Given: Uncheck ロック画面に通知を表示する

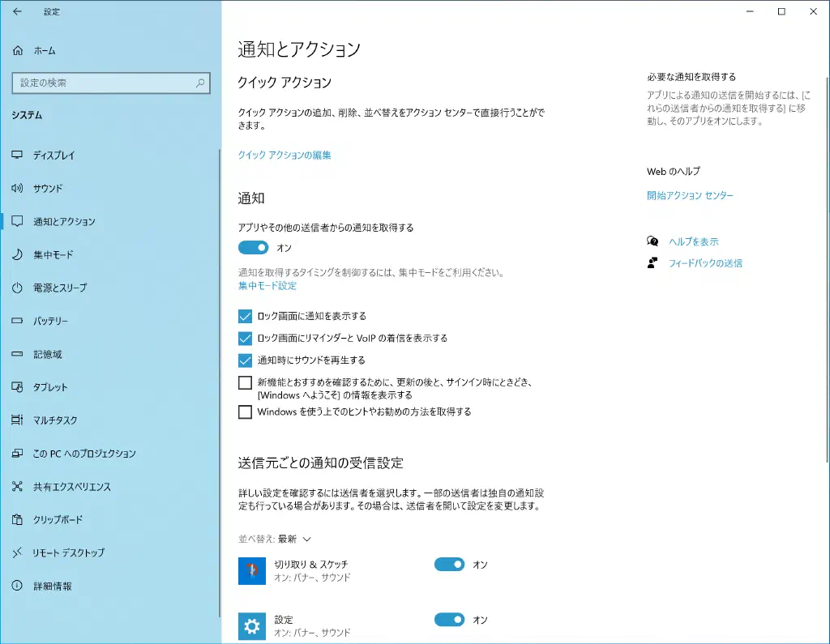Looking at the screenshot, I should coord(245,316).
